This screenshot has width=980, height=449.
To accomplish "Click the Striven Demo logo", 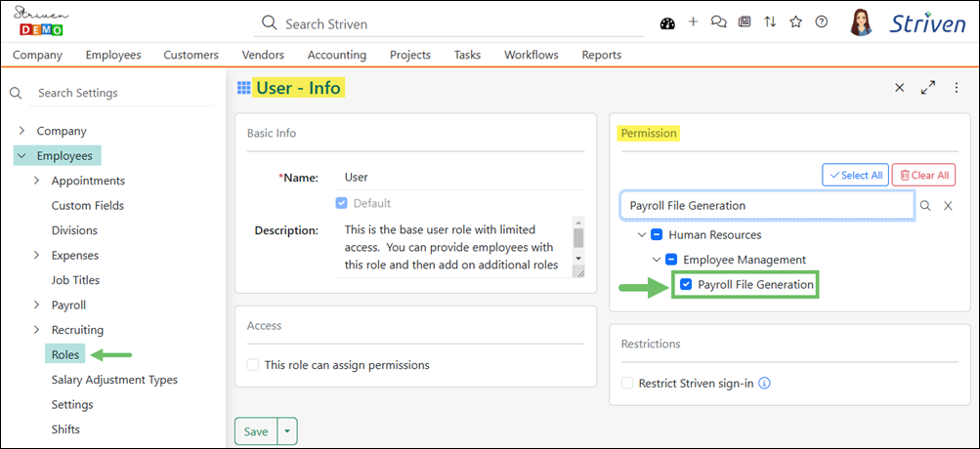I will (x=41, y=21).
